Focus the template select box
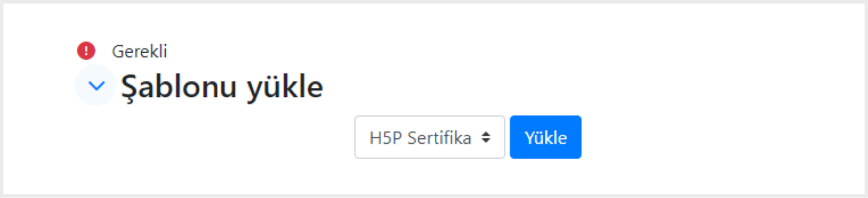 click(x=429, y=137)
